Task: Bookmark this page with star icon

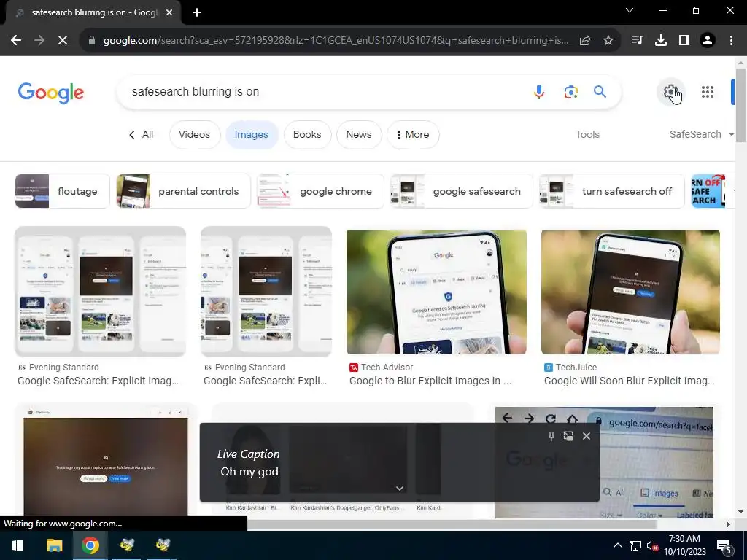Action: pyautogui.click(x=608, y=41)
